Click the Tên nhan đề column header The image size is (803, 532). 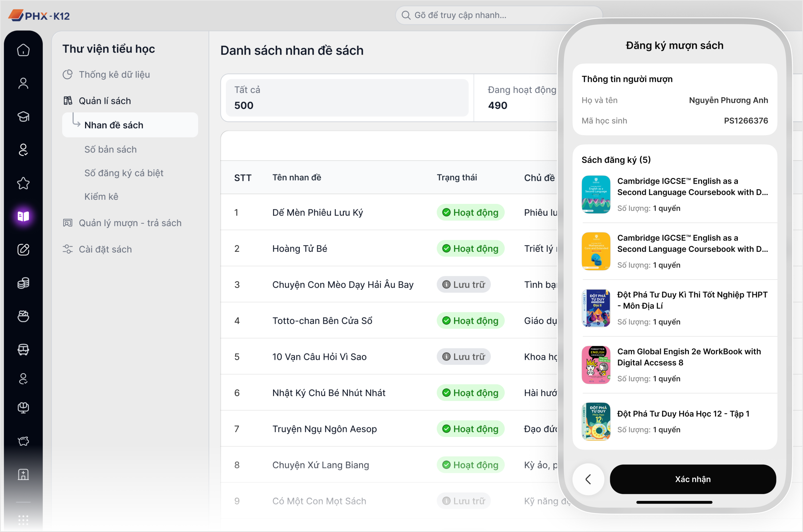coord(297,177)
